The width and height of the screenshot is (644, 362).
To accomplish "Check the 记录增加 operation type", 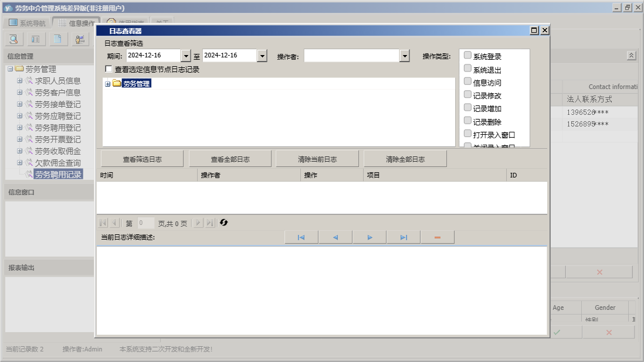I will click(x=467, y=107).
